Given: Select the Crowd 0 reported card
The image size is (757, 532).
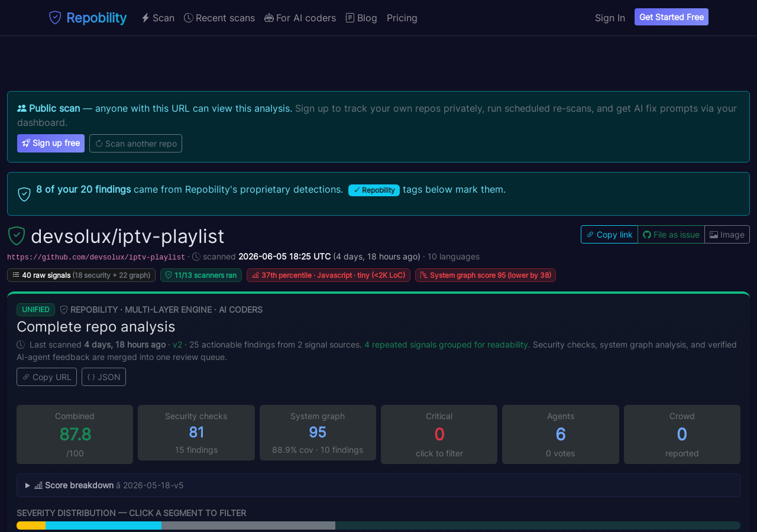Looking at the screenshot, I should (x=682, y=434).
